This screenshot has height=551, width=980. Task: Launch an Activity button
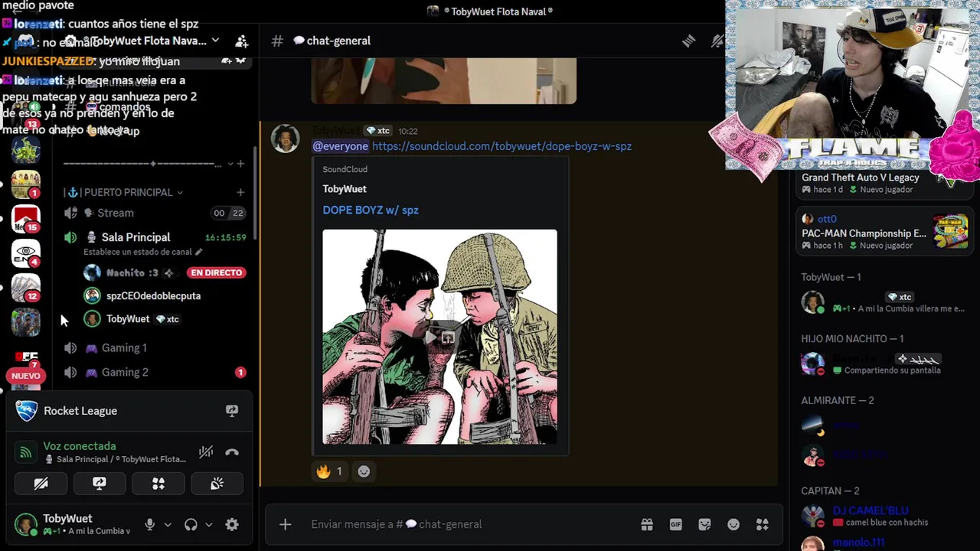point(158,484)
